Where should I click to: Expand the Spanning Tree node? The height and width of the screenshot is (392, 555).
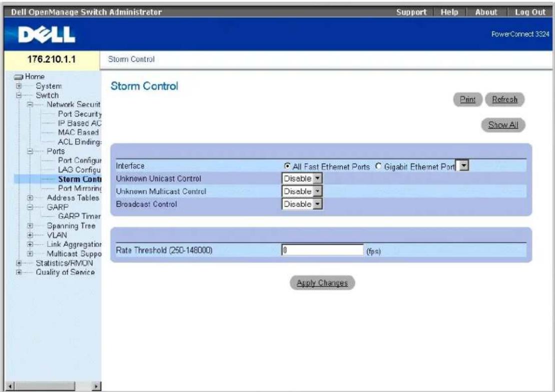(30, 225)
